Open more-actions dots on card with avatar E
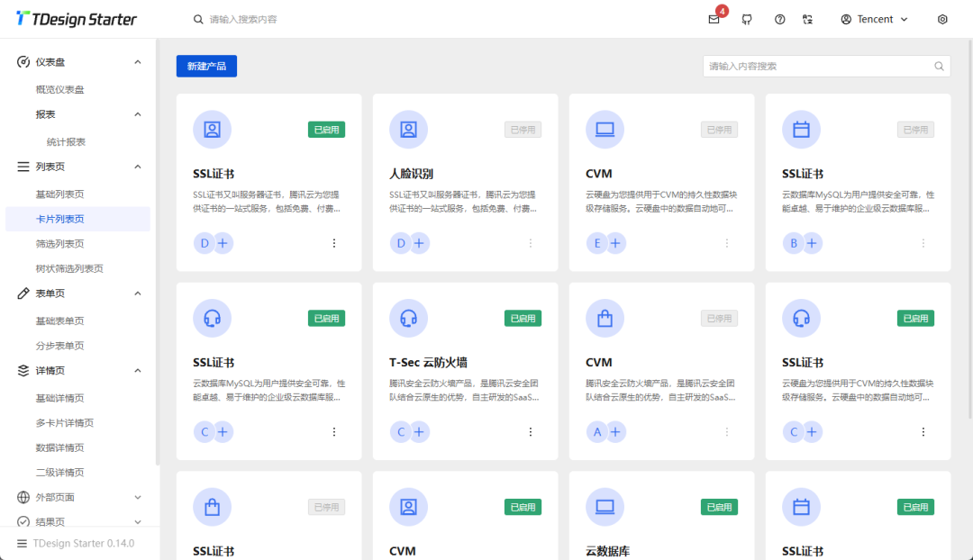This screenshot has width=973, height=560. [727, 243]
